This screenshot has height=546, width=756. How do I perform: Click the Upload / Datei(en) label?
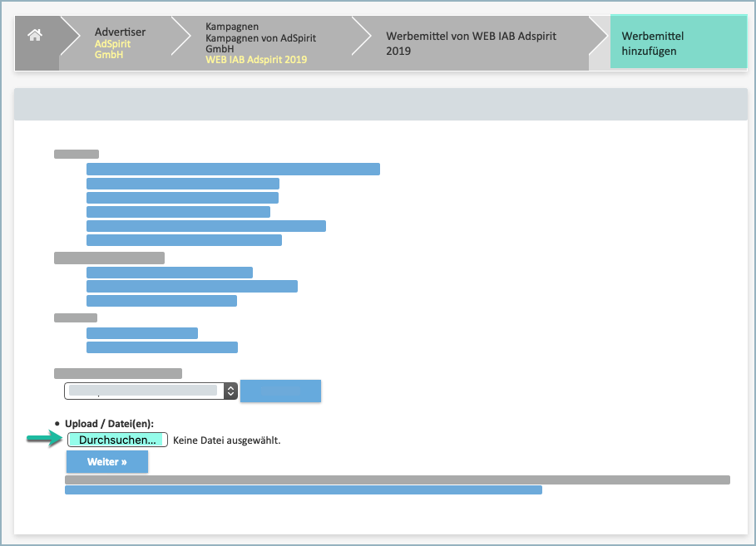[109, 423]
